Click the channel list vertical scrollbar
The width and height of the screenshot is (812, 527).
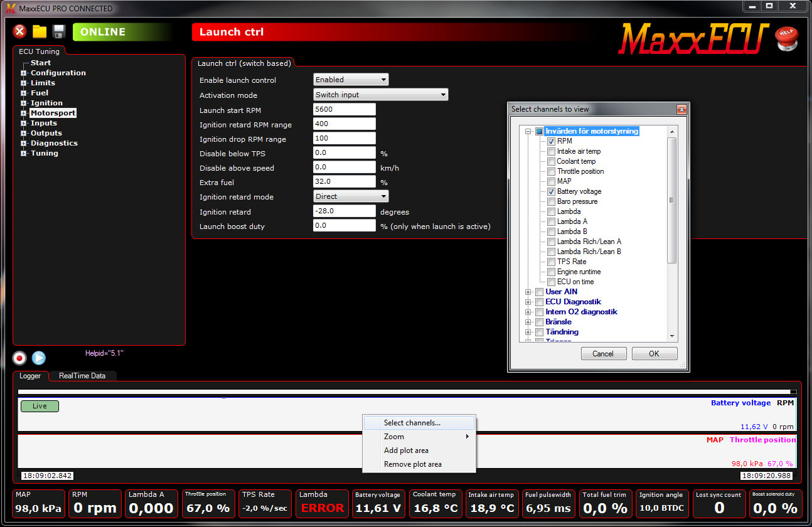point(671,201)
